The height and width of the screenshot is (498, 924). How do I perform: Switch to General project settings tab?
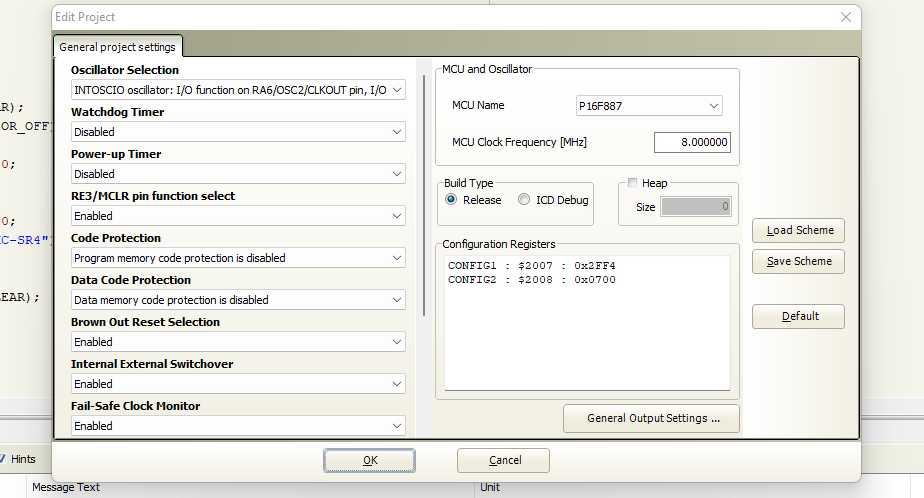[x=117, y=47]
